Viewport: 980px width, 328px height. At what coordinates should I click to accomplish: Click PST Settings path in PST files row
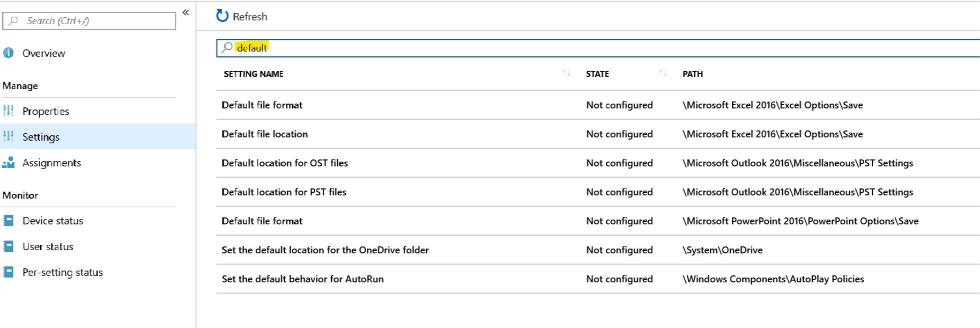click(x=798, y=192)
